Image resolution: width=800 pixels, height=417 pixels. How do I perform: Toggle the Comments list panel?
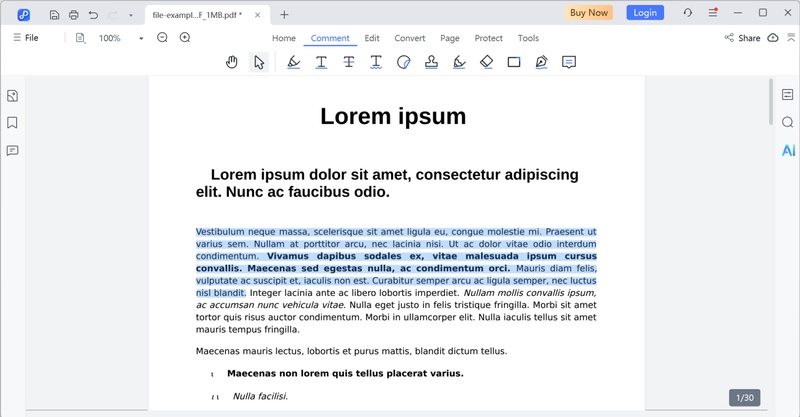(x=13, y=151)
